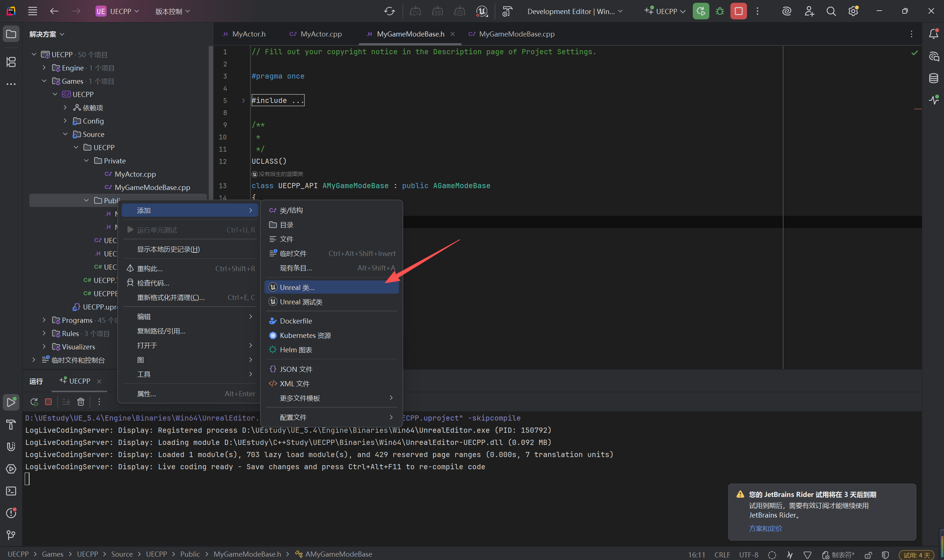944x560 pixels.
Task: Open the Development Editor configuration dropdown
Action: 574,11
